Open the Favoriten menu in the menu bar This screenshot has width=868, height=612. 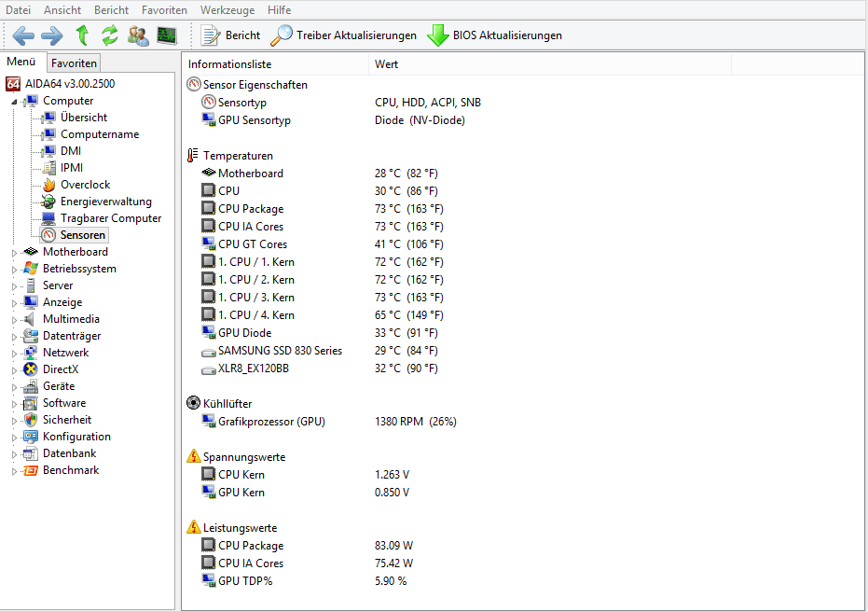[x=164, y=10]
